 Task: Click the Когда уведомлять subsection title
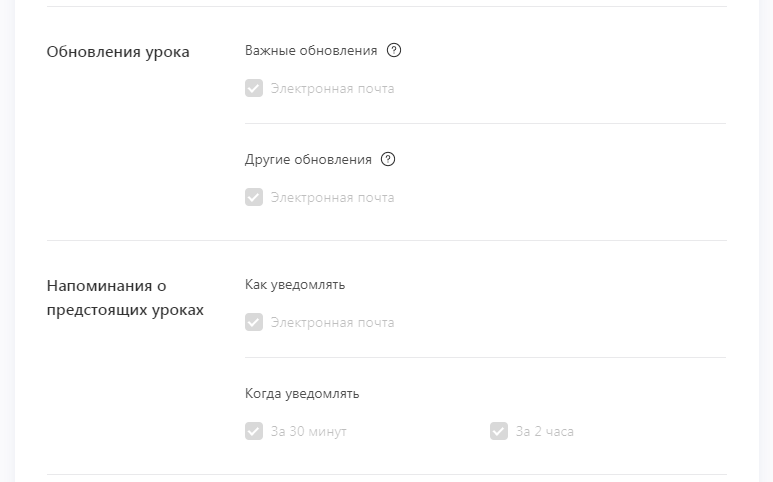(302, 394)
